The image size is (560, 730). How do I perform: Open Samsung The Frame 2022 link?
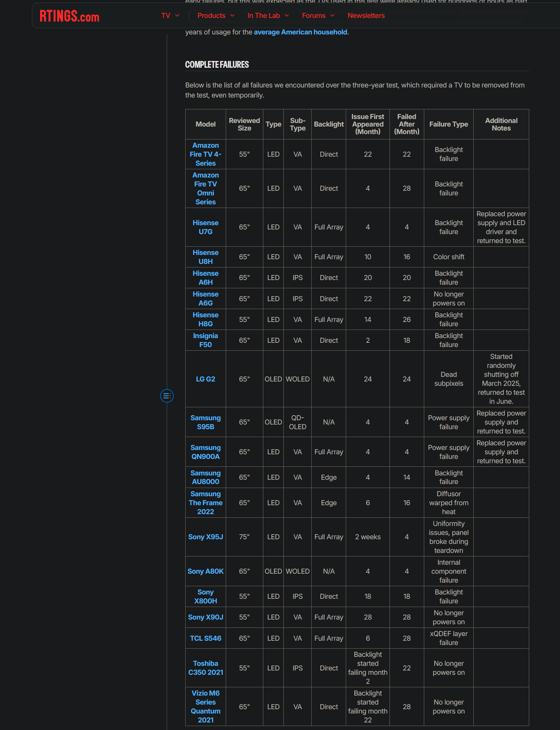[x=206, y=503]
